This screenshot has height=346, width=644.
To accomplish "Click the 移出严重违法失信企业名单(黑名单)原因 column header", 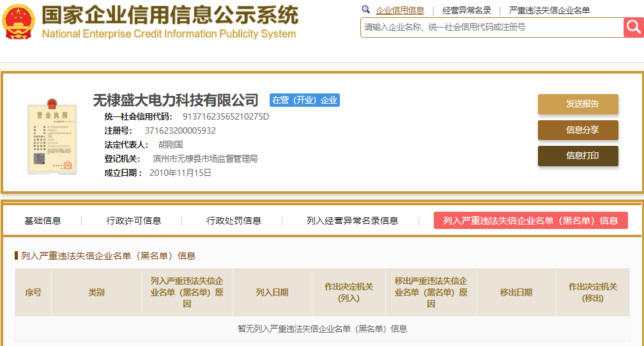I will [x=431, y=292].
